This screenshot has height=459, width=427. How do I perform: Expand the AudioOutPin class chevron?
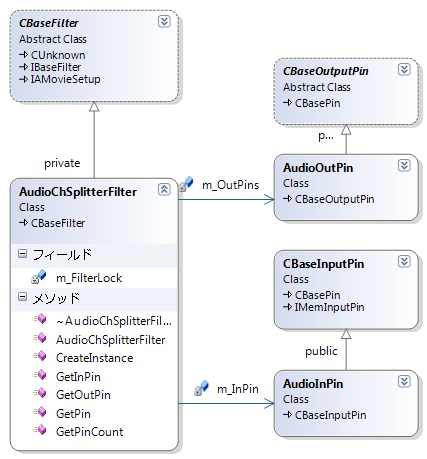click(x=404, y=166)
